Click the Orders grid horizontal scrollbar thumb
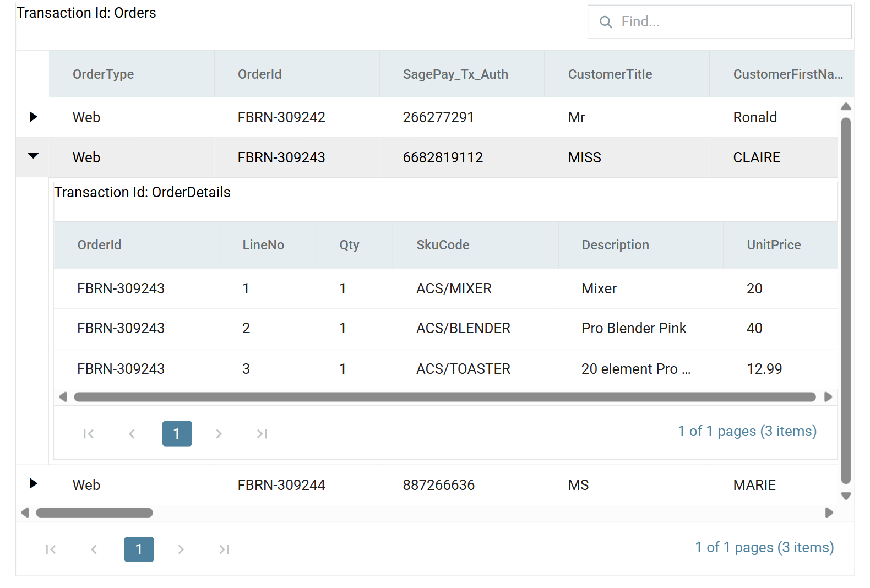The image size is (870, 588). [x=94, y=513]
